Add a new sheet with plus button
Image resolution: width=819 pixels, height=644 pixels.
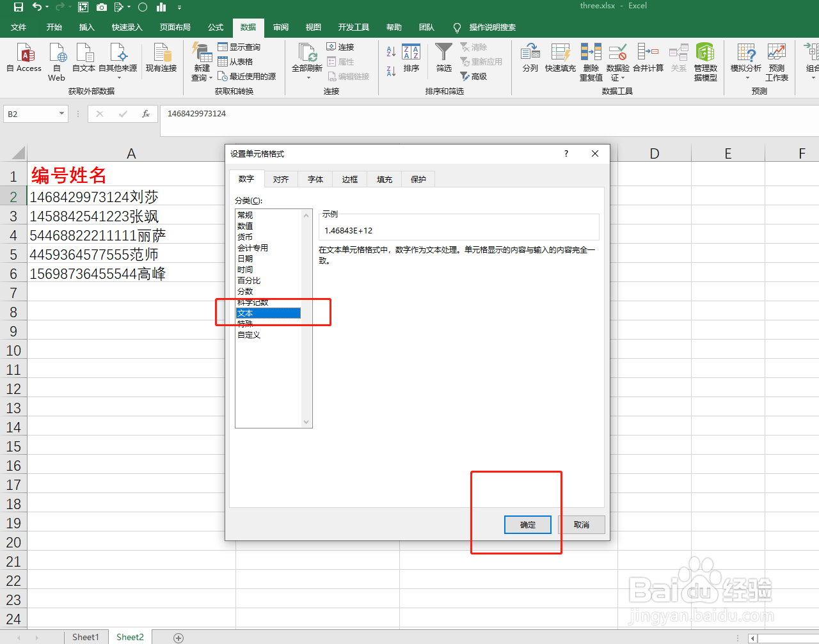(x=179, y=638)
